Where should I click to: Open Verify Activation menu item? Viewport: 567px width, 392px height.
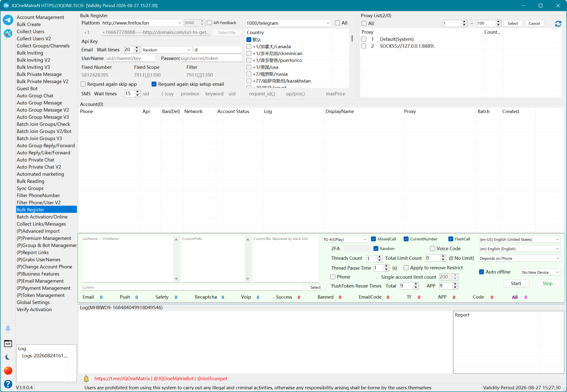(x=34, y=309)
